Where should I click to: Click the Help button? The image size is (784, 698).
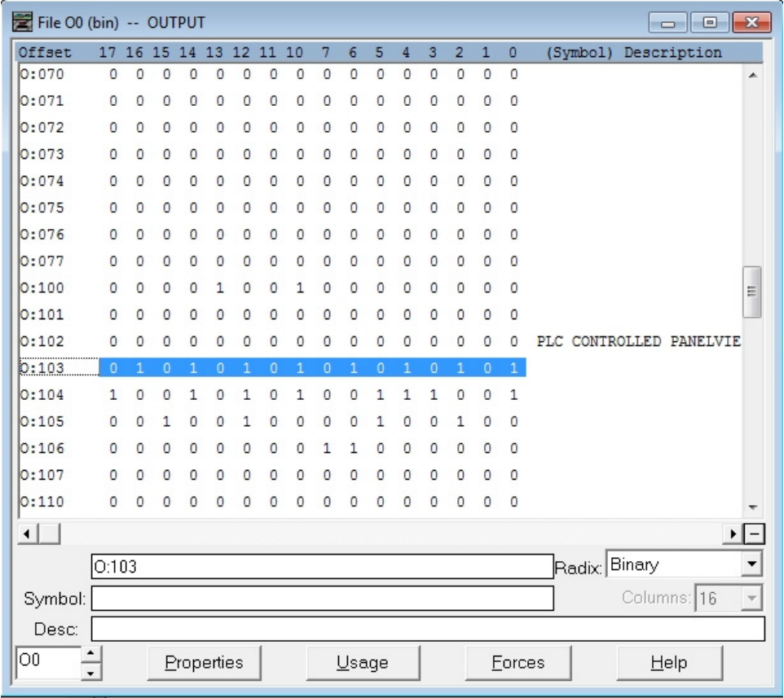coord(670,662)
